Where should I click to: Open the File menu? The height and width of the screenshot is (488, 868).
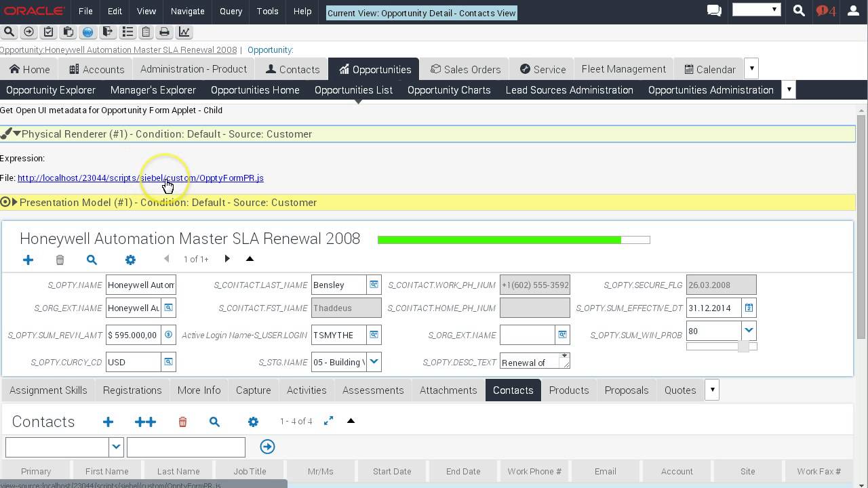[85, 11]
